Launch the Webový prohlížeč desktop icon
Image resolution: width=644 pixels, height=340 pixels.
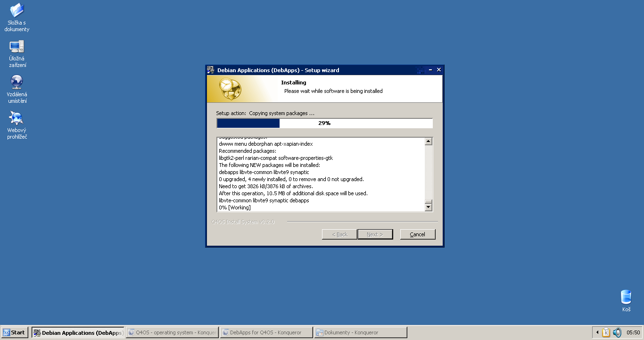[x=17, y=125]
